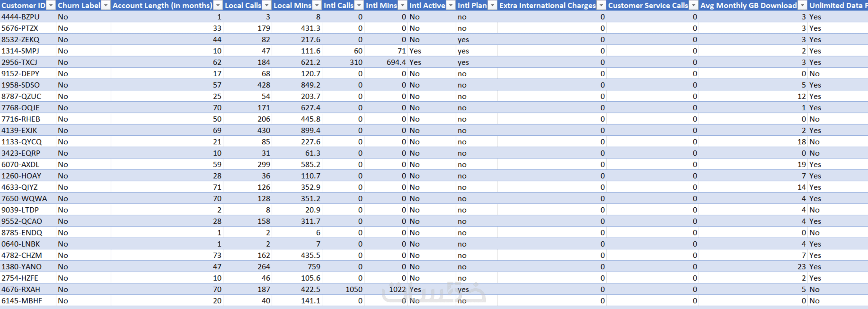The width and height of the screenshot is (868, 309).
Task: Select cell with customer ID 9152-DEPY
Action: (x=28, y=74)
